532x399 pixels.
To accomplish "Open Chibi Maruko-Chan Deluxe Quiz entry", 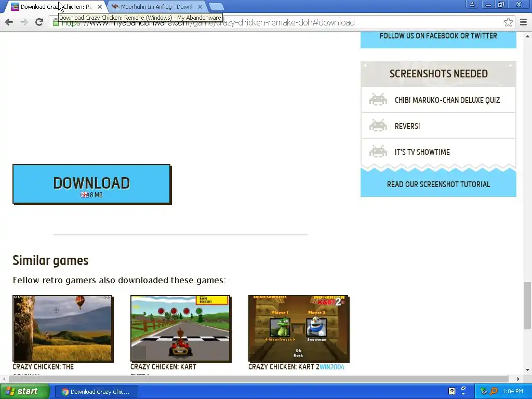I will [x=438, y=100].
